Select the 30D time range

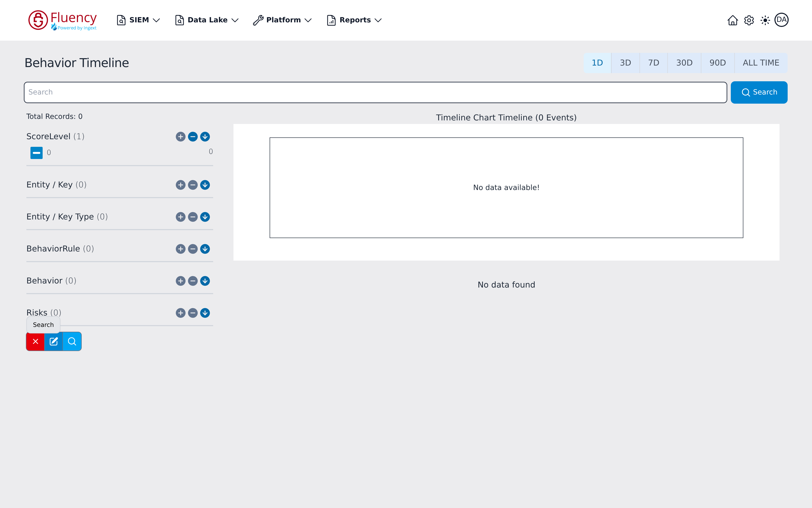684,63
